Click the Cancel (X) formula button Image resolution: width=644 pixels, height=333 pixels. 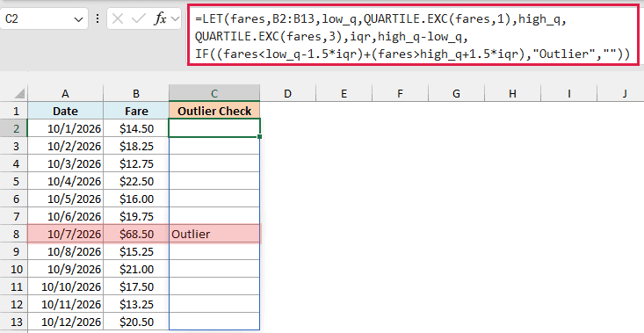click(x=118, y=18)
